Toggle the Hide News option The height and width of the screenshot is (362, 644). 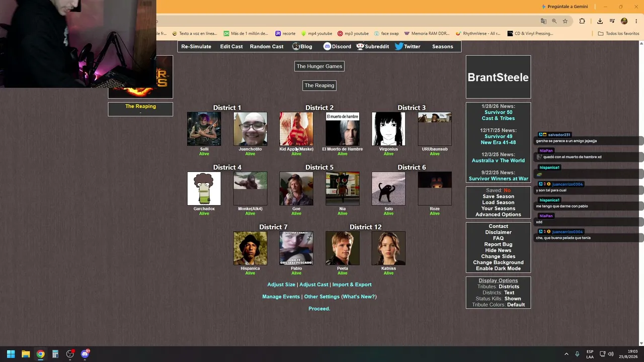(x=498, y=250)
